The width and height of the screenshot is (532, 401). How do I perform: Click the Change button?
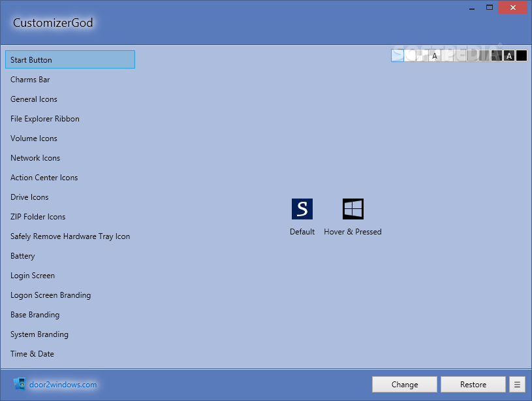click(x=405, y=385)
